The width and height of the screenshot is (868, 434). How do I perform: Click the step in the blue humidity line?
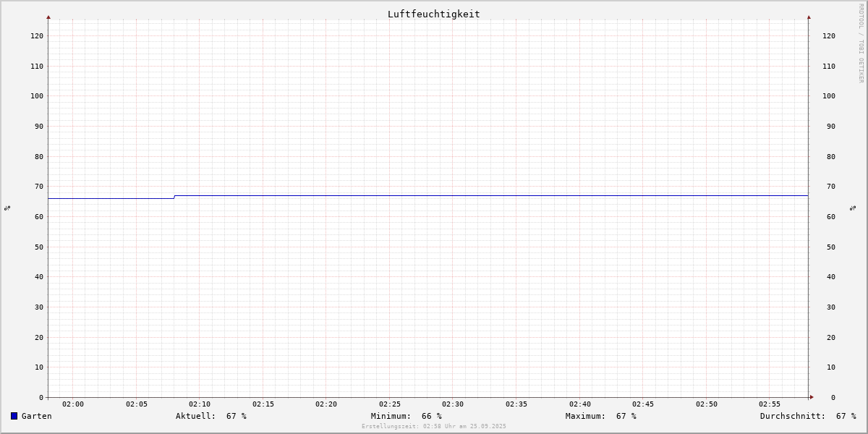click(x=174, y=197)
